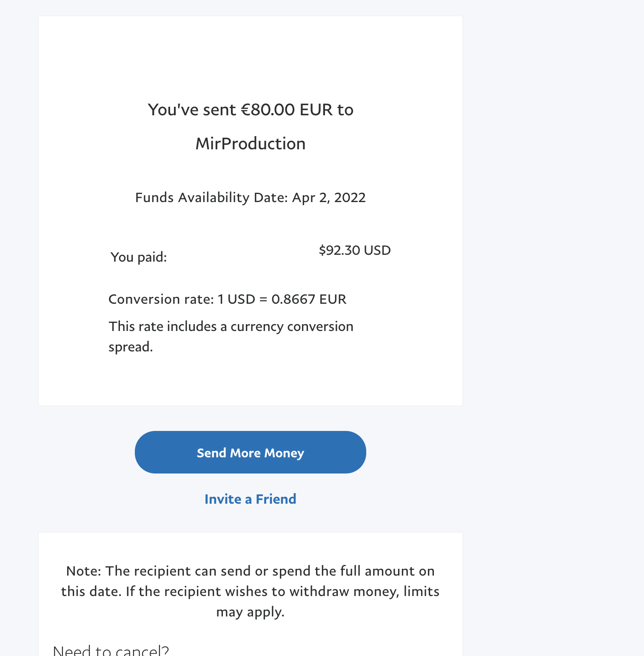644x656 pixels.
Task: Open the Invite a Friend link
Action: tap(250, 499)
